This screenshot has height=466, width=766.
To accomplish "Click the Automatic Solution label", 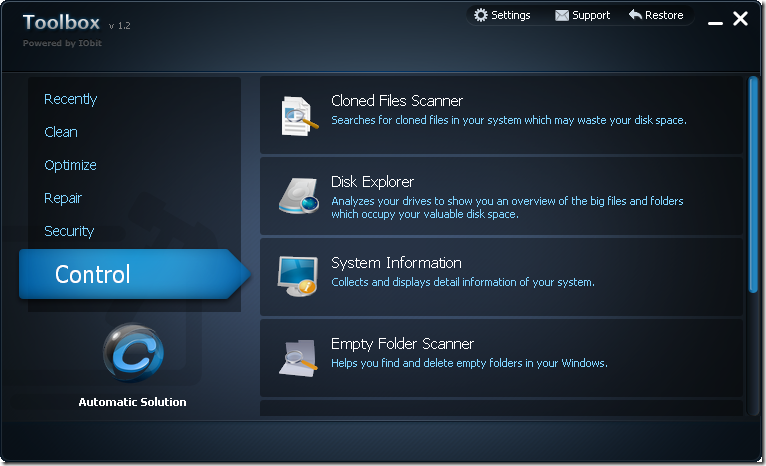I will [x=132, y=402].
